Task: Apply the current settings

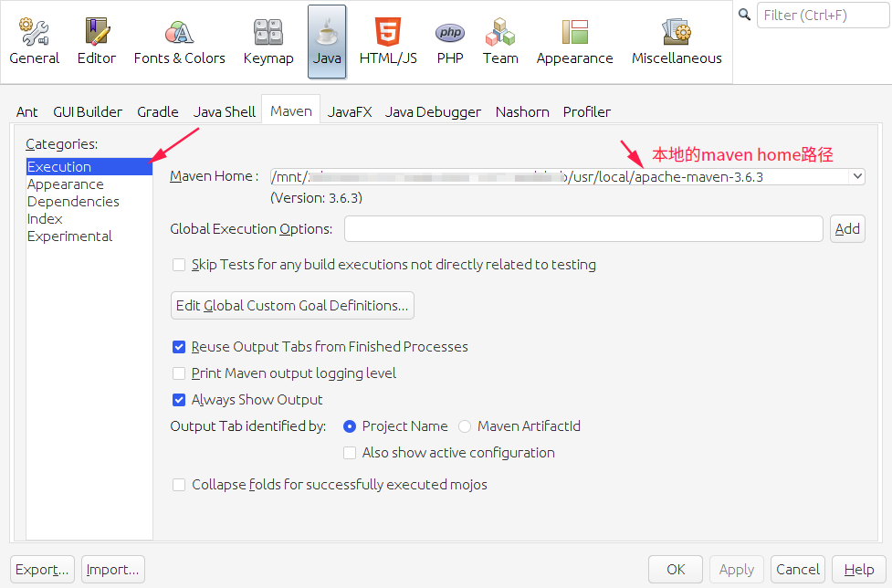Action: click(736, 569)
